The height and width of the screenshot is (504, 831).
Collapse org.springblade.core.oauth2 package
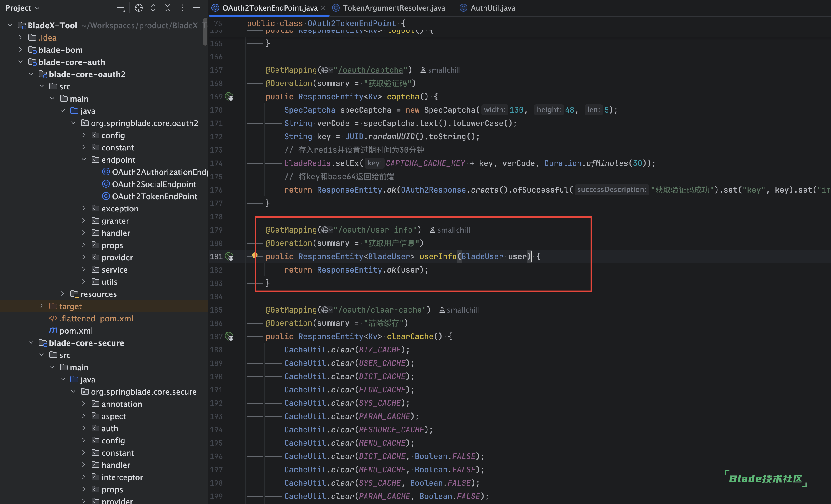73,123
